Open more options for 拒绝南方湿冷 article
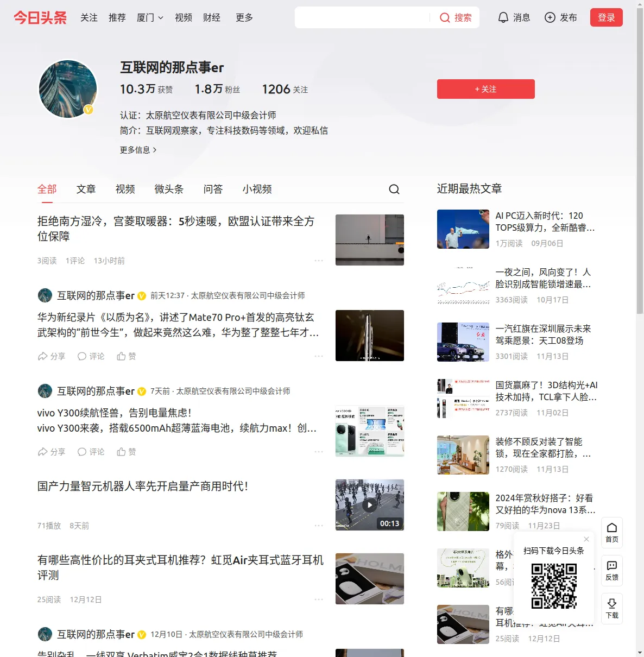The image size is (644, 657). tap(319, 261)
